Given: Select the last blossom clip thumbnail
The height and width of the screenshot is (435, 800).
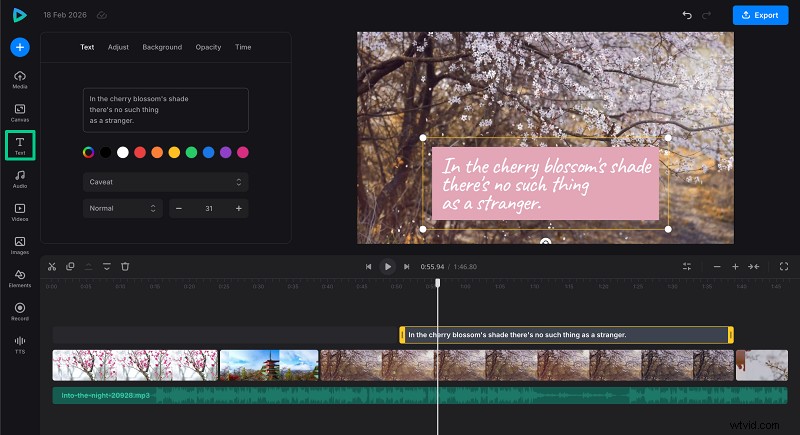Looking at the screenshot, I should [762, 365].
